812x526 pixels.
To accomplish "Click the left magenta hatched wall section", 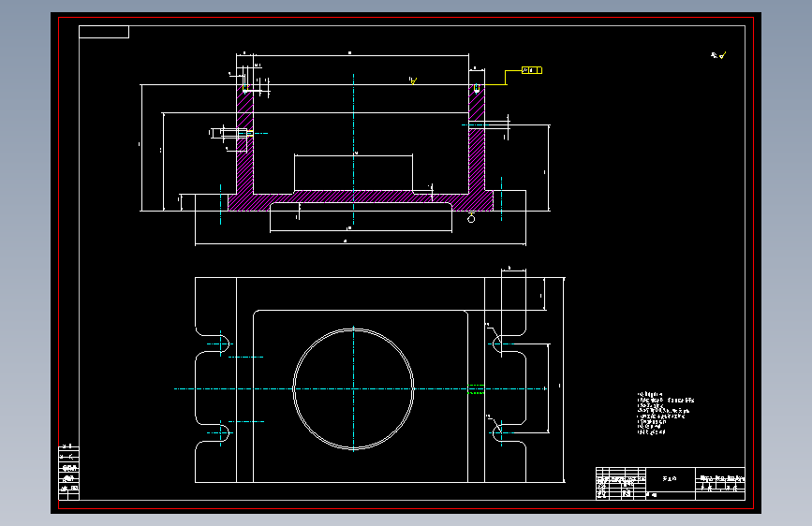I will coord(245,139).
